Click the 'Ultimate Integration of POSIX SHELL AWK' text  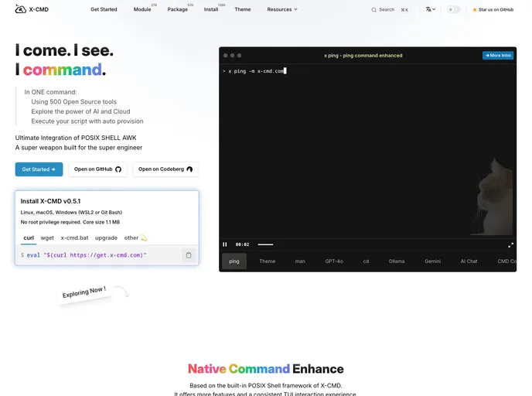76,138
